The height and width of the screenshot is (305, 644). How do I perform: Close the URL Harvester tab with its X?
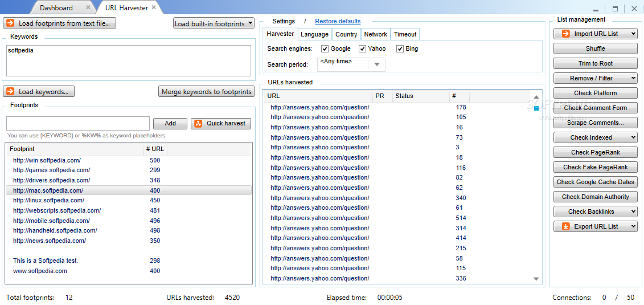(x=154, y=7)
